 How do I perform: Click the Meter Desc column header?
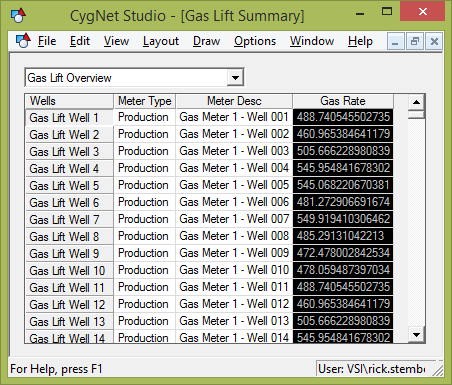tap(234, 101)
